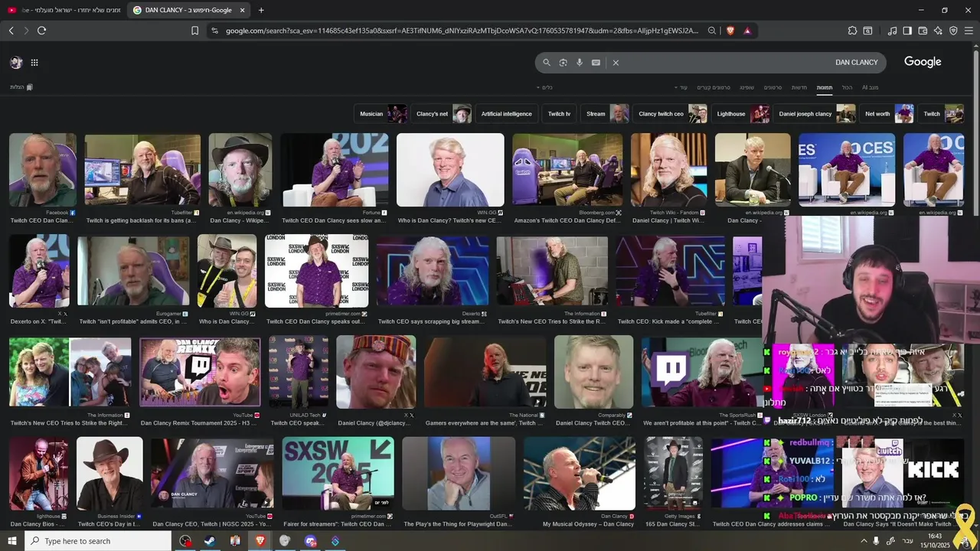Open Steam from the taskbar

click(210, 541)
